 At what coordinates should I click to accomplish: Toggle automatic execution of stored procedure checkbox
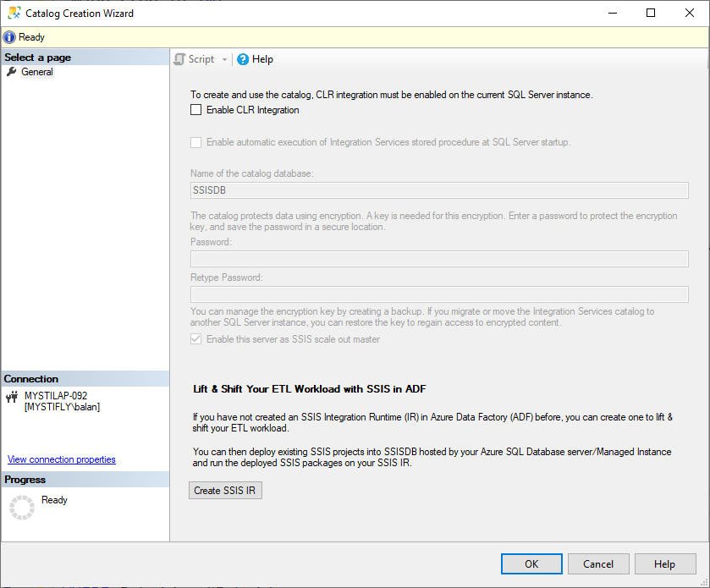[195, 142]
